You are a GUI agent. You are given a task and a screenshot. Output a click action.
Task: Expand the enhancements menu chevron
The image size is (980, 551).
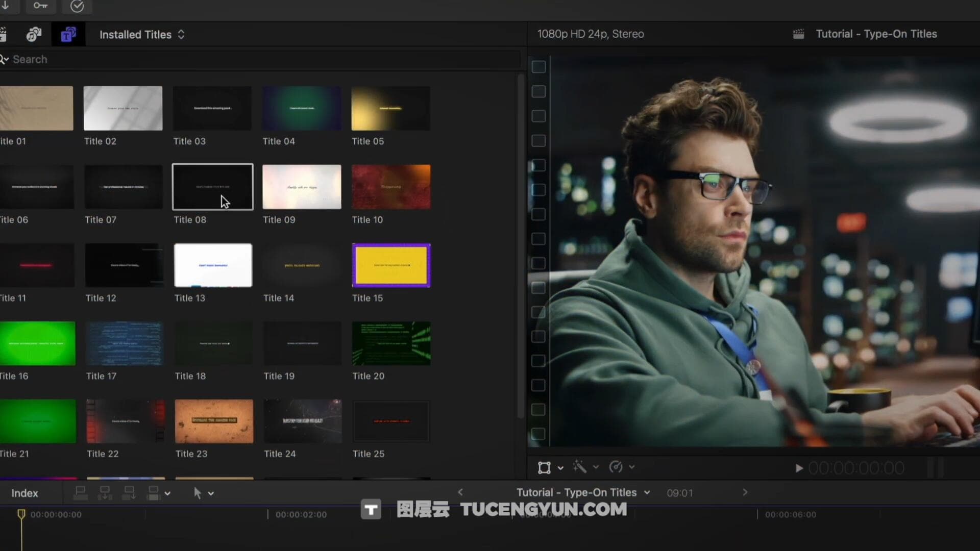click(596, 467)
